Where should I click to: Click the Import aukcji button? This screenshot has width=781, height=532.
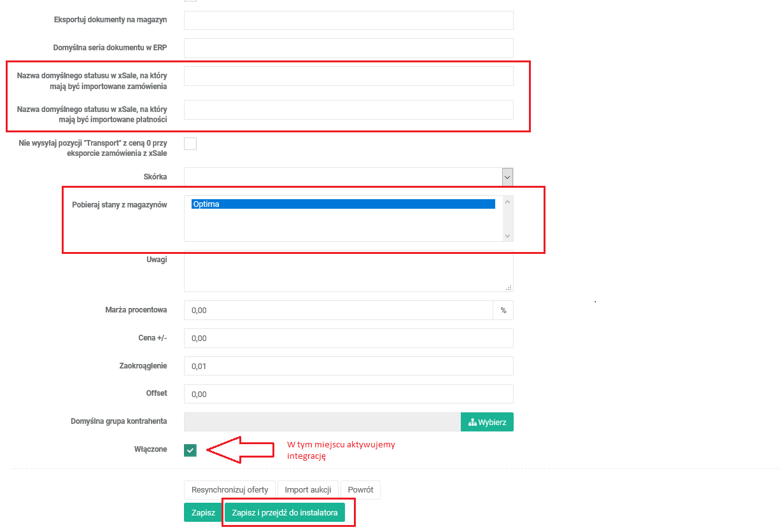pos(307,490)
